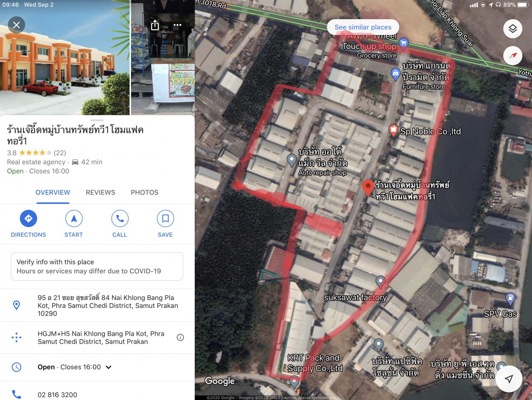Open the three-dot more options menu
The width and height of the screenshot is (532, 400).
(x=177, y=25)
